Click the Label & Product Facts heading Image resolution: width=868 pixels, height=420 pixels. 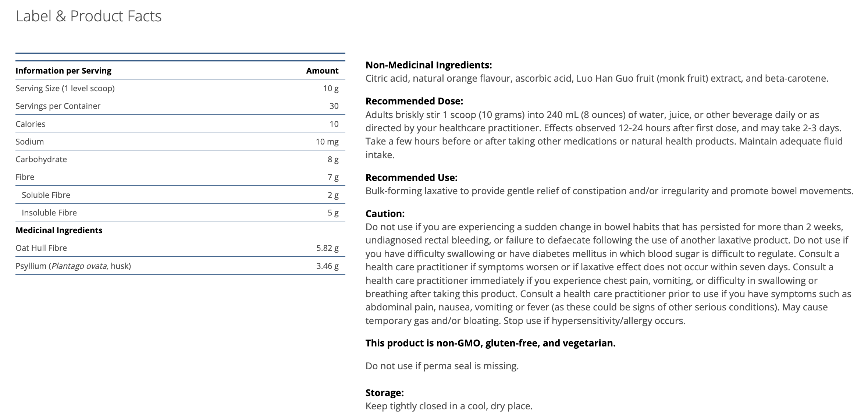click(89, 16)
